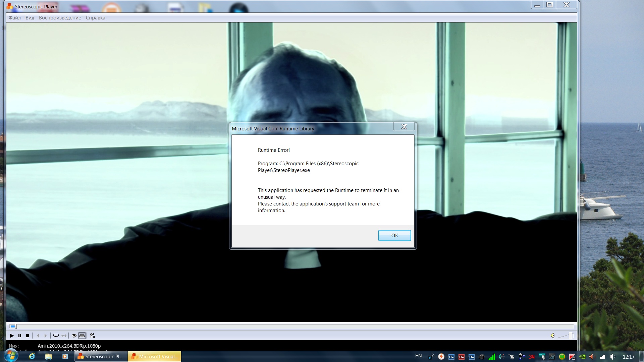The height and width of the screenshot is (362, 644).
Task: Toggle the L/R swap views icon
Action: 93,336
